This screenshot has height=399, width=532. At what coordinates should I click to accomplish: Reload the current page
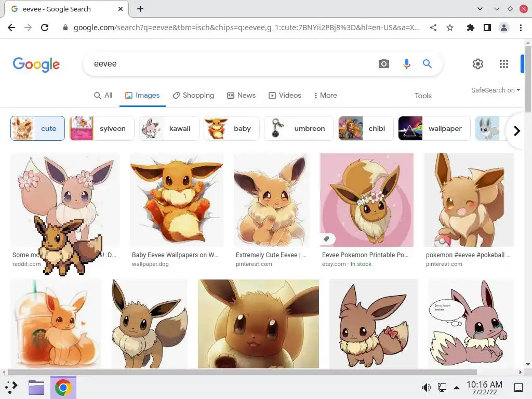coord(45,28)
